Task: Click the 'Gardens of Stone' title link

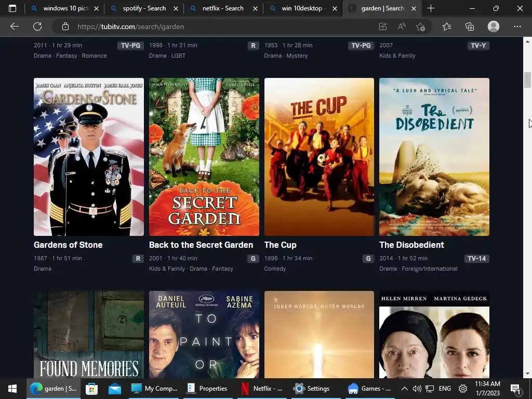Action: click(x=68, y=245)
